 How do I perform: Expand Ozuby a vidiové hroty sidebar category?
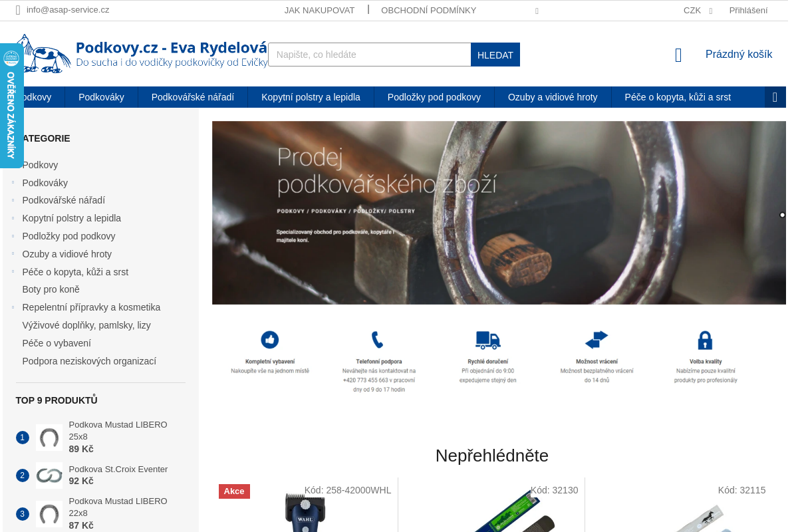(x=13, y=254)
